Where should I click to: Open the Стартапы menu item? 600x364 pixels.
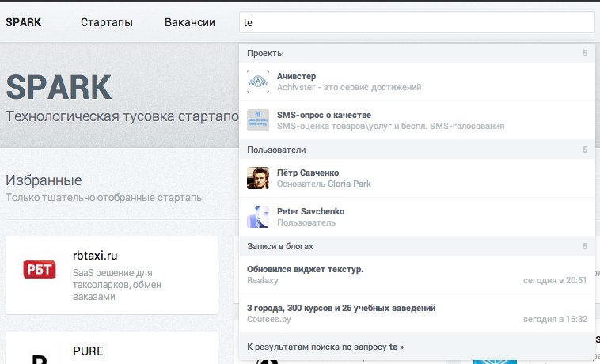tap(106, 22)
